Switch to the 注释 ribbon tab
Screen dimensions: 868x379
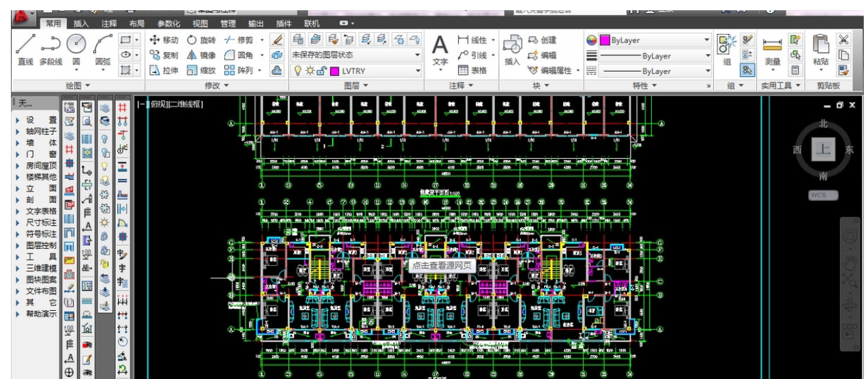pos(109,24)
